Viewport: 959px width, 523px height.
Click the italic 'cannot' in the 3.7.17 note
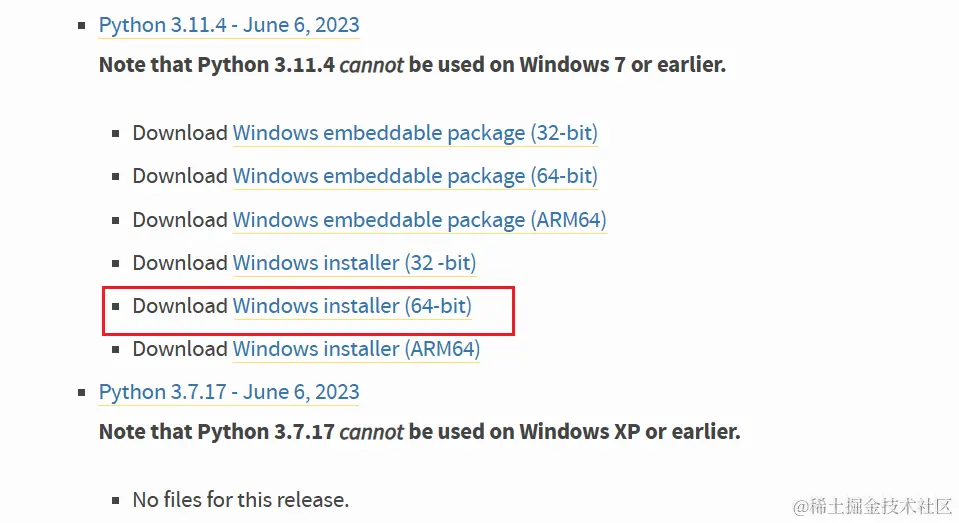(x=371, y=433)
